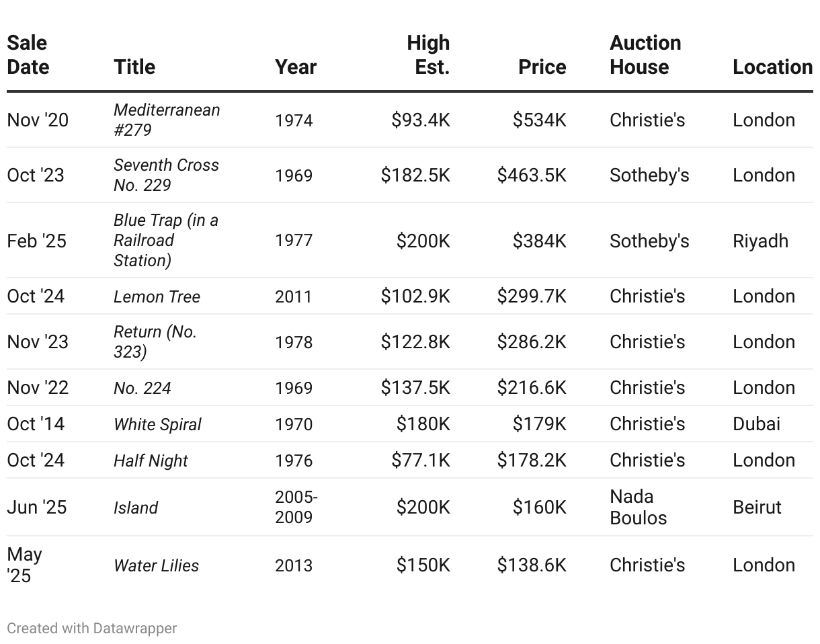Click the High Est. column header
This screenshot has width=820, height=644.
428,55
